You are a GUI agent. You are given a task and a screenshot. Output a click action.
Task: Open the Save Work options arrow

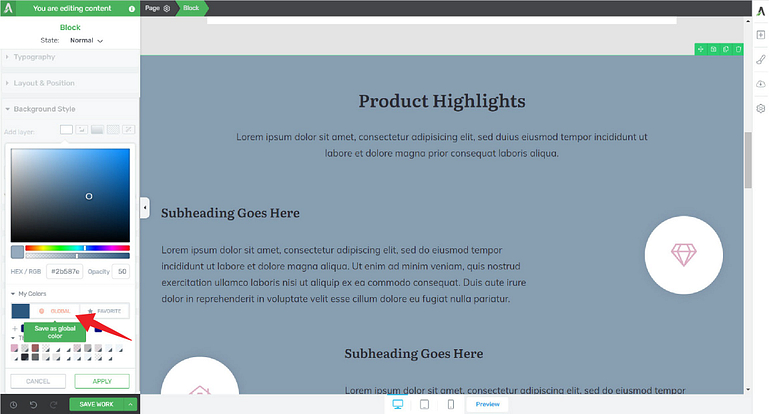coord(130,404)
